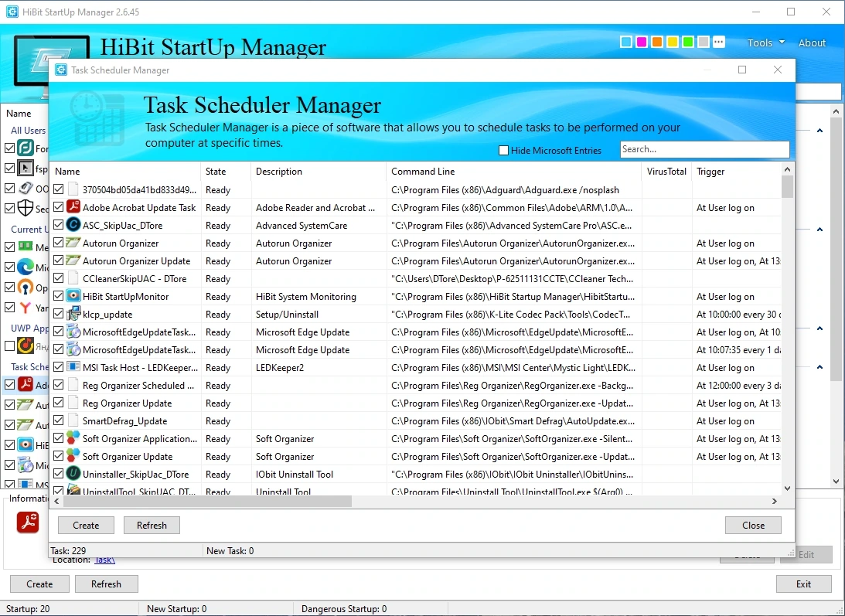Uncheck the klcp_update task checkbox
The height and width of the screenshot is (616, 845).
[x=58, y=314]
